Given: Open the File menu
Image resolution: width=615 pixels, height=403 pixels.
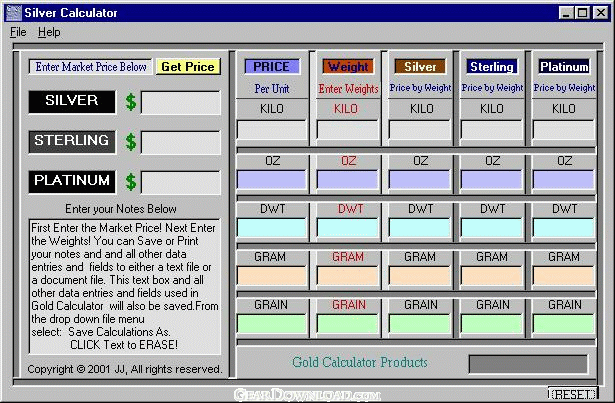Looking at the screenshot, I should pyautogui.click(x=18, y=32).
